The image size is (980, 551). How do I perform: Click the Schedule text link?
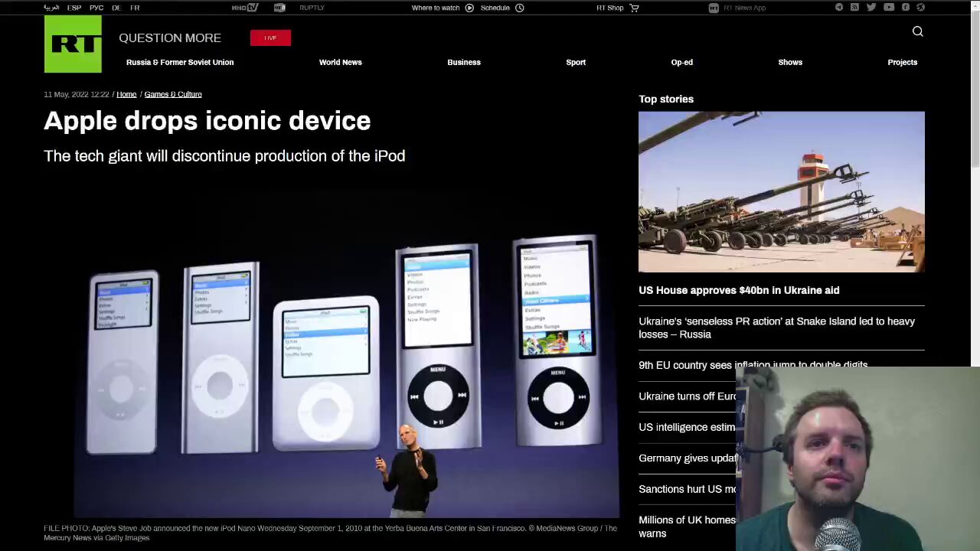click(495, 8)
